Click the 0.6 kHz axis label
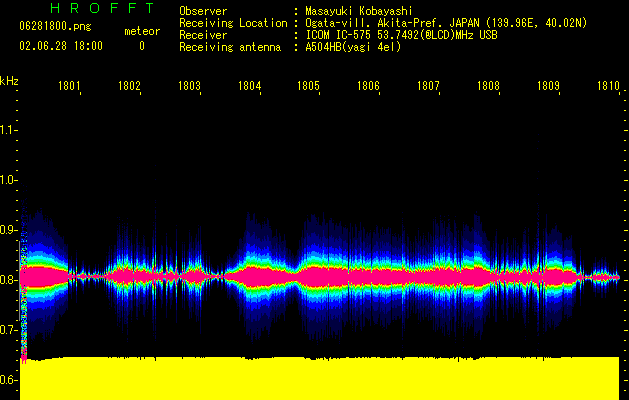The height and width of the screenshot is (400, 629). (8, 380)
